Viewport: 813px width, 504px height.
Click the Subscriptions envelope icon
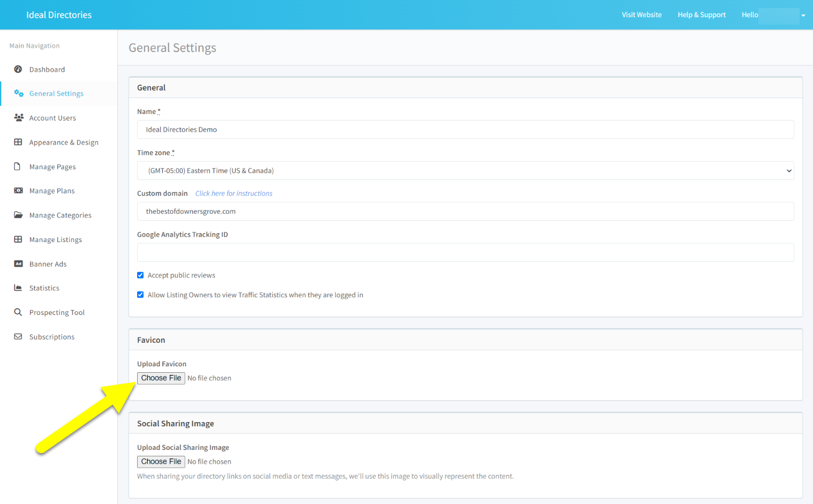click(18, 336)
